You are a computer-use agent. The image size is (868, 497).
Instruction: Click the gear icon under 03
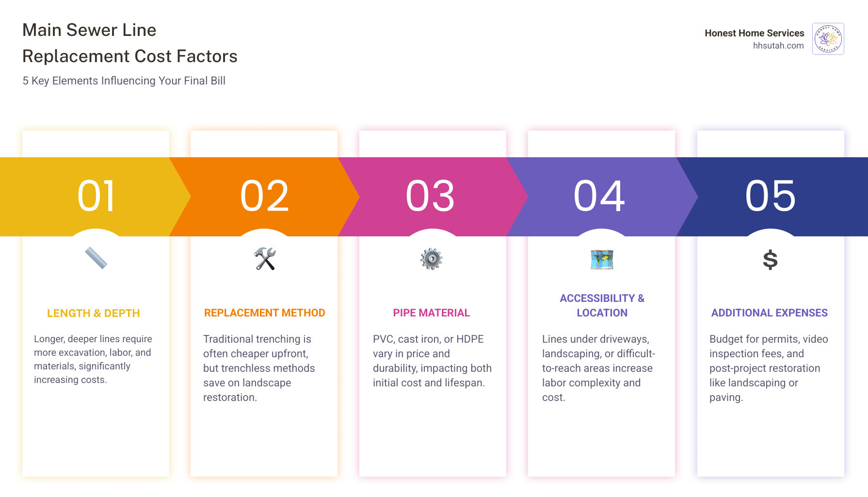[x=432, y=259]
